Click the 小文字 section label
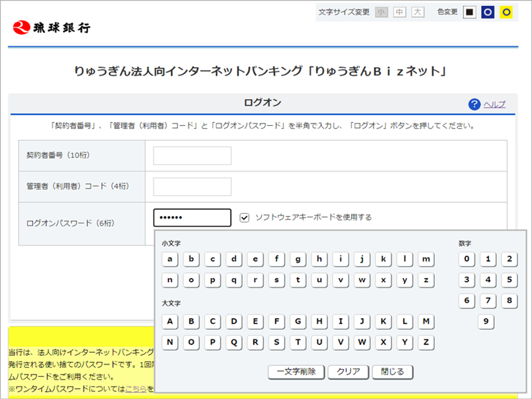Screen dimensions: 532x399 coord(171,243)
